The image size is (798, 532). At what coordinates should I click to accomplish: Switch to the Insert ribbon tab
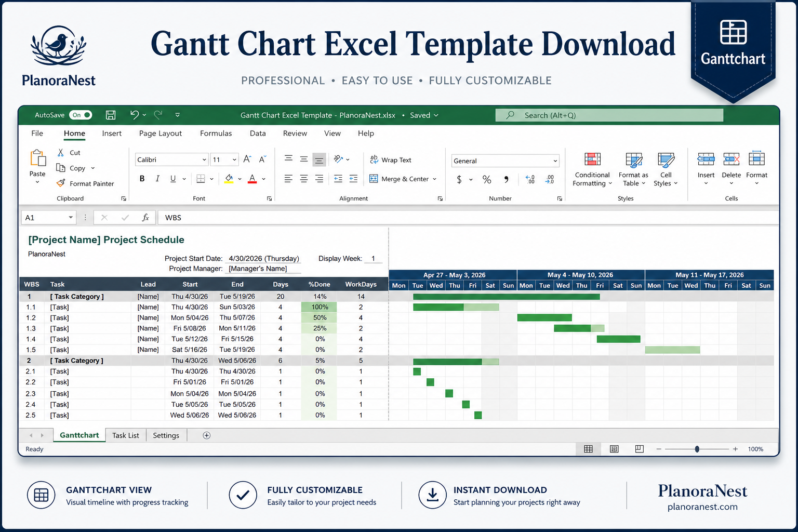tap(112, 133)
